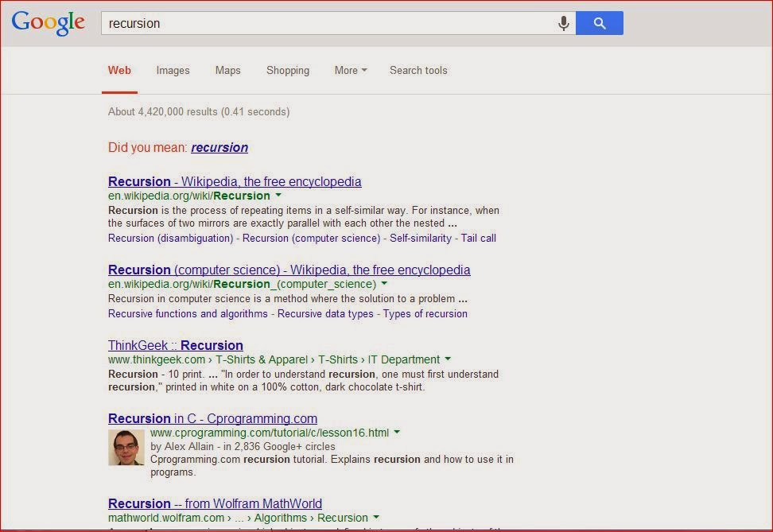
Task: Expand arrow beside Recursion_(computer_science) URL
Action: [x=385, y=284]
